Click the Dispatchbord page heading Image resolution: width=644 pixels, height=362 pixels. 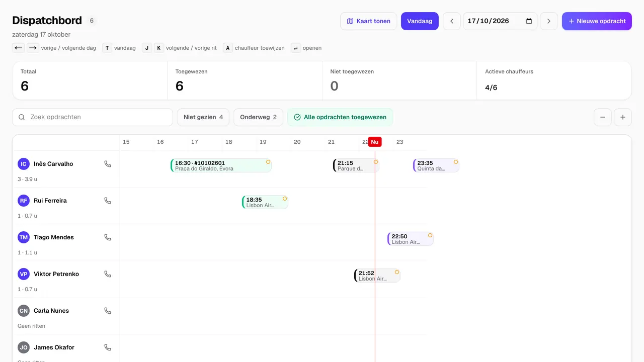[47, 21]
